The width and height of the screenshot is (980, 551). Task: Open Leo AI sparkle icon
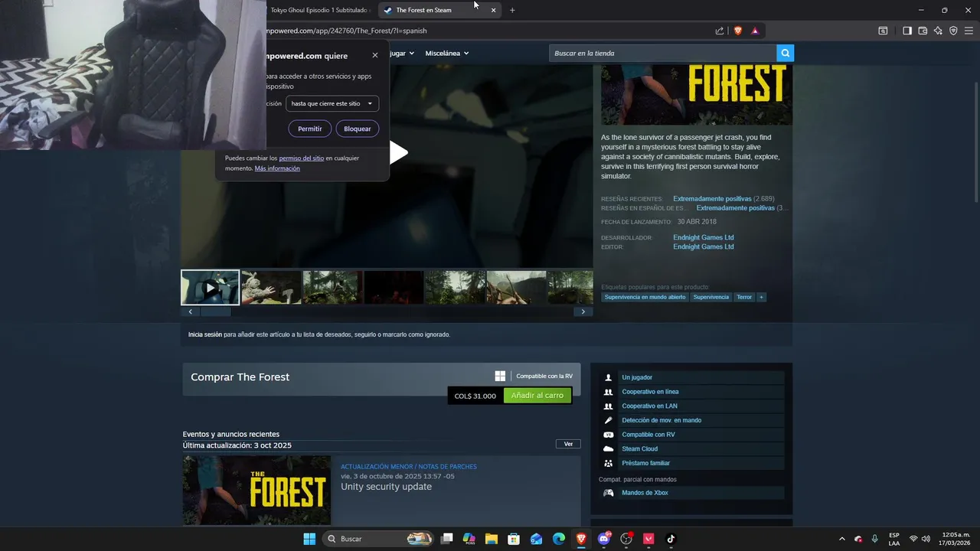coord(938,31)
